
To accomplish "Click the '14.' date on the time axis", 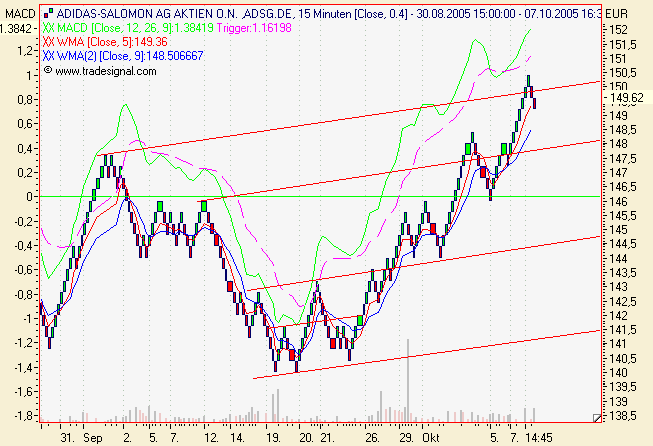I will [237, 438].
